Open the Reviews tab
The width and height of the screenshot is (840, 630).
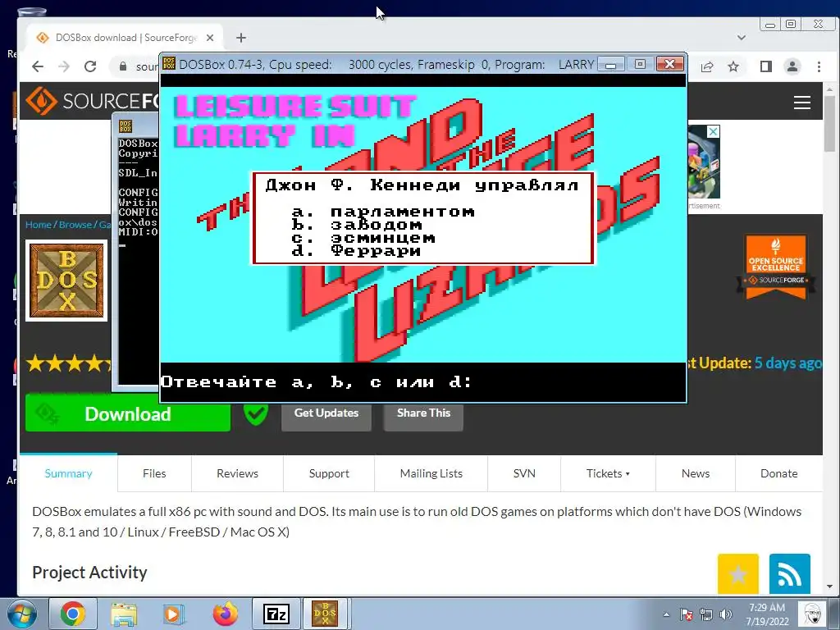(x=237, y=473)
